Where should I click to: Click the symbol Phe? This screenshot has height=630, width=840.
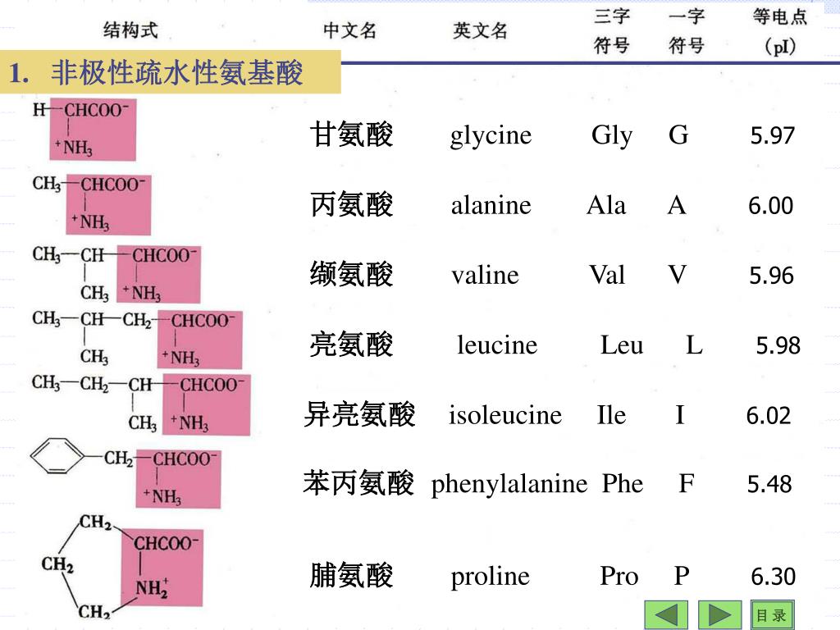click(623, 484)
